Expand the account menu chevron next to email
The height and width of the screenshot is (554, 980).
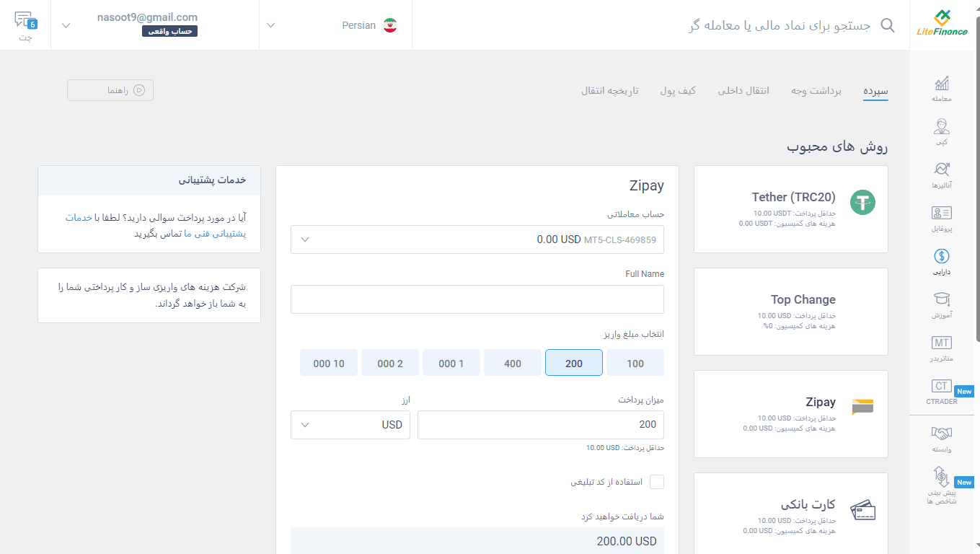pyautogui.click(x=66, y=25)
